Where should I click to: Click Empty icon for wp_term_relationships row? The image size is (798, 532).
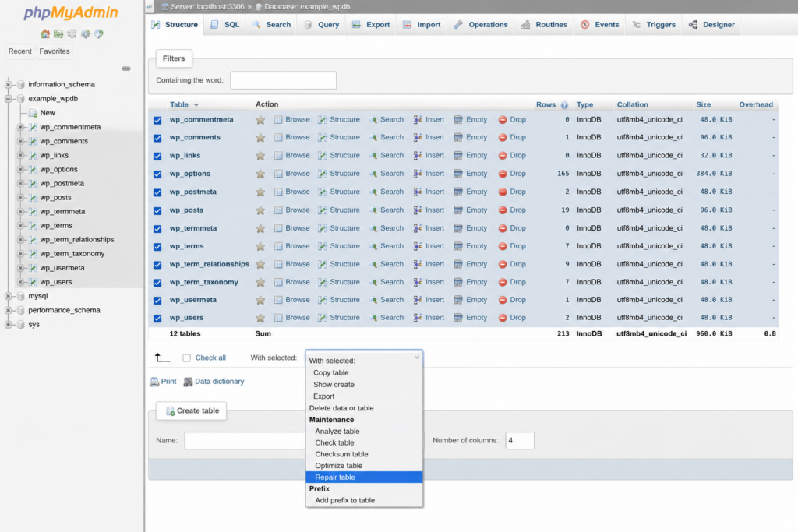click(x=458, y=265)
